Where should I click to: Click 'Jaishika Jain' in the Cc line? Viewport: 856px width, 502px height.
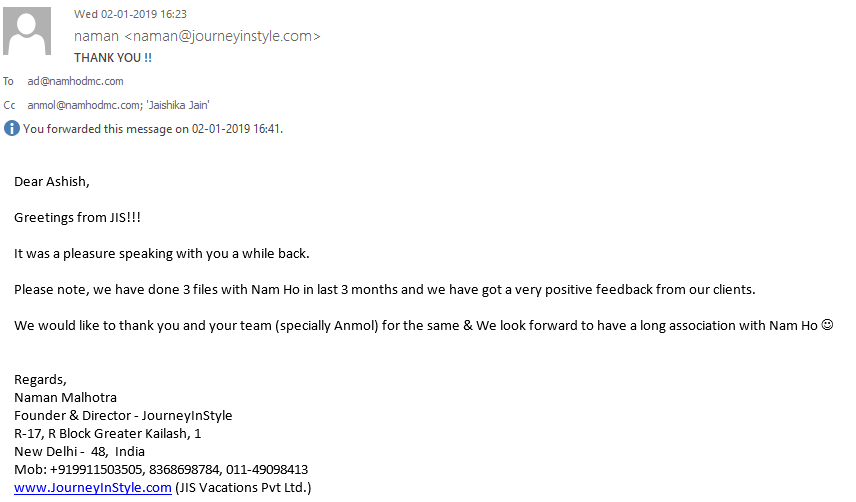178,105
